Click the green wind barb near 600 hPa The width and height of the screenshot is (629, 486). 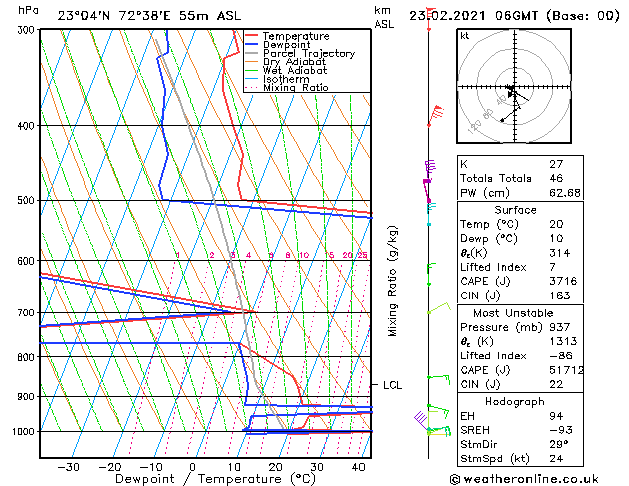pos(431,274)
